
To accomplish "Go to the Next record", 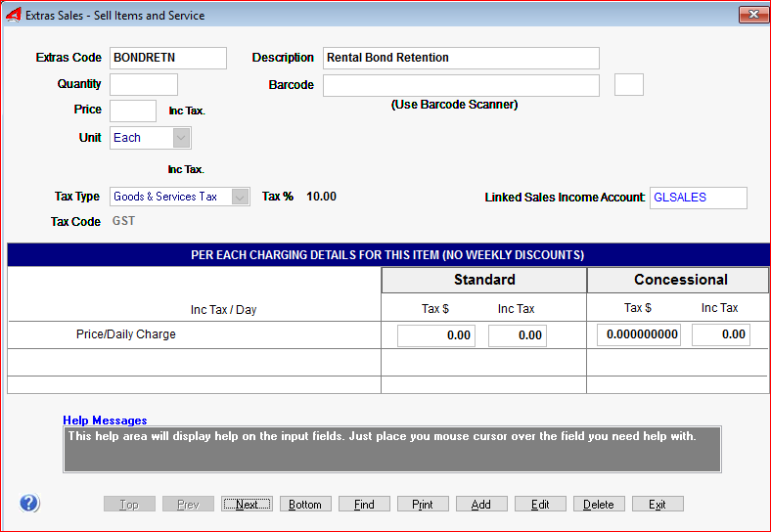I will (247, 504).
